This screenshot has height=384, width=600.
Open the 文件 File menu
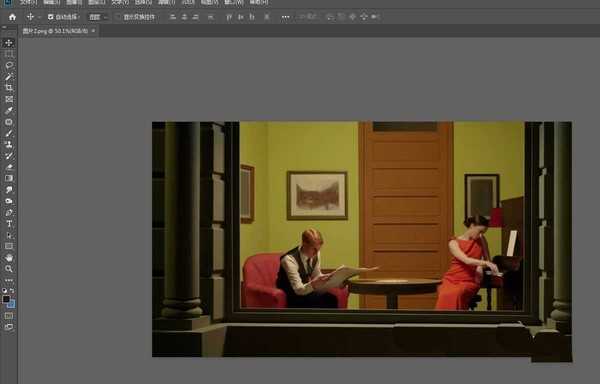[x=28, y=2]
